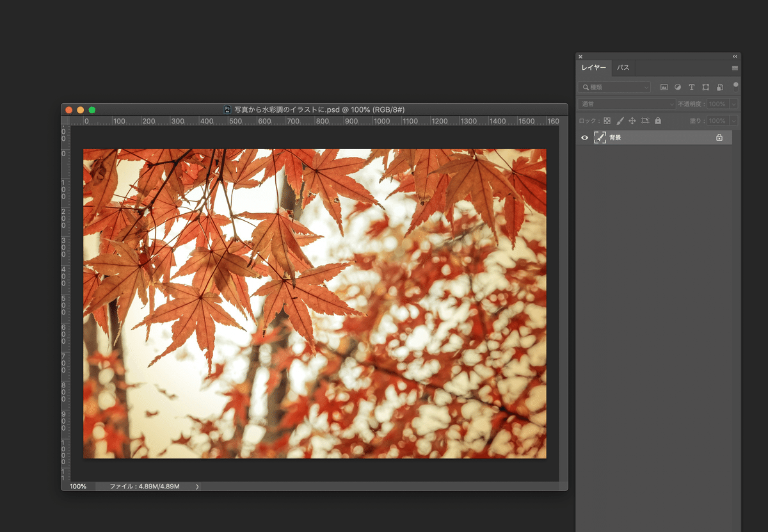Click the 塗り 100% value field

(718, 120)
